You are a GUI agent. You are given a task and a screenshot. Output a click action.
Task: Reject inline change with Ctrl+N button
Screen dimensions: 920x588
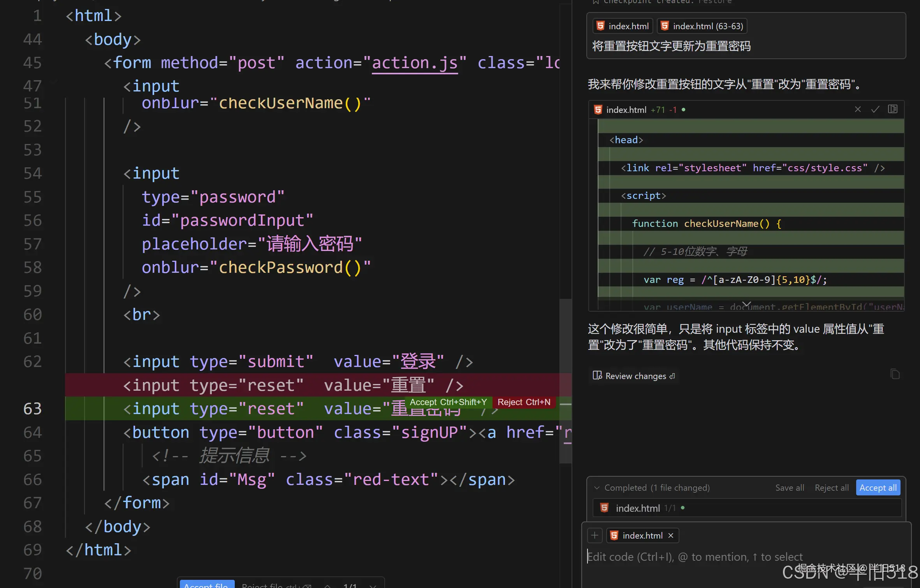[x=524, y=402]
